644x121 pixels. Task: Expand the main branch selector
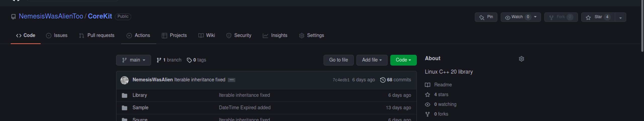pos(133,60)
